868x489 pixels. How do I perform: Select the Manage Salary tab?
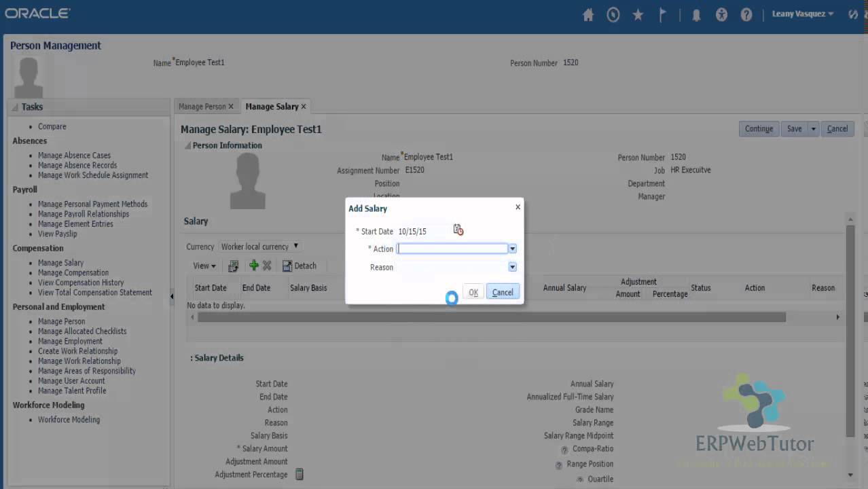tap(272, 107)
